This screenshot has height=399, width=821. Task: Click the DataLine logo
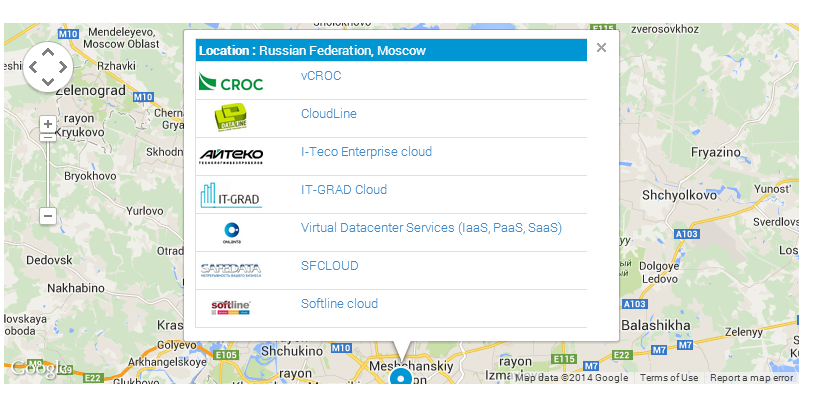point(230,117)
